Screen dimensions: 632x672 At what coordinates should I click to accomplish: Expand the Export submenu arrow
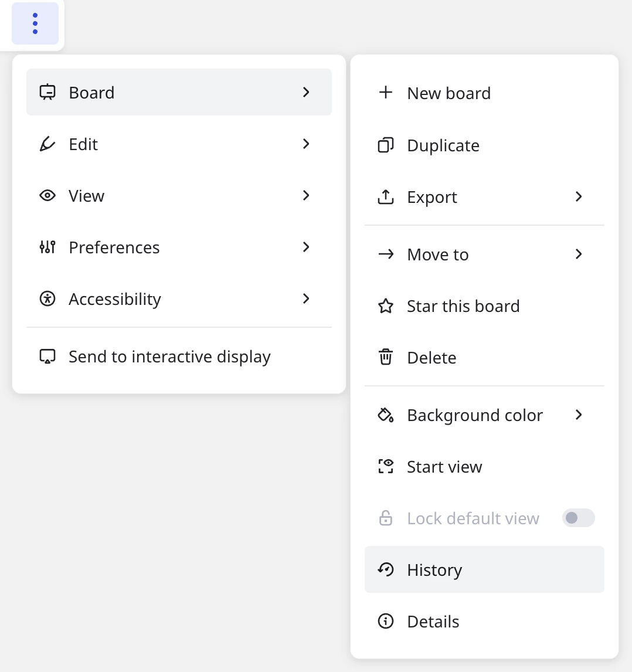coord(579,196)
